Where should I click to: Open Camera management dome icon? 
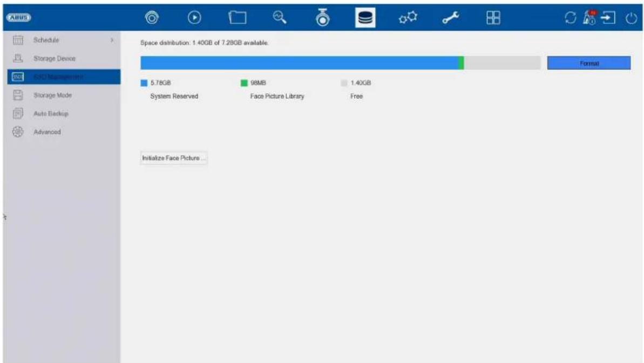tap(323, 17)
